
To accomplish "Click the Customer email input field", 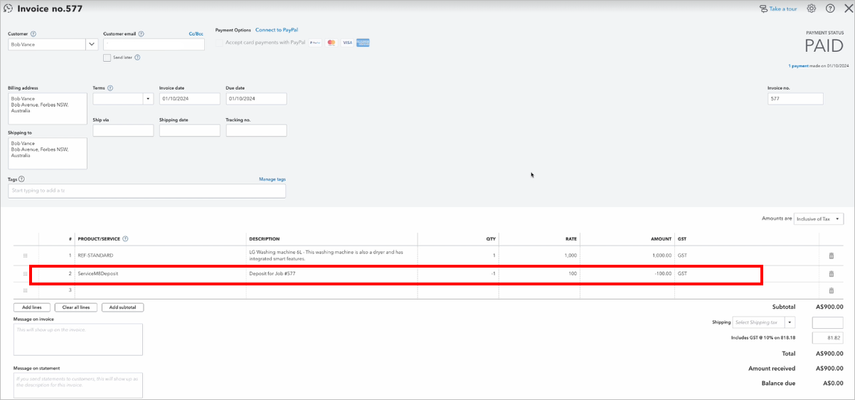I will [154, 45].
